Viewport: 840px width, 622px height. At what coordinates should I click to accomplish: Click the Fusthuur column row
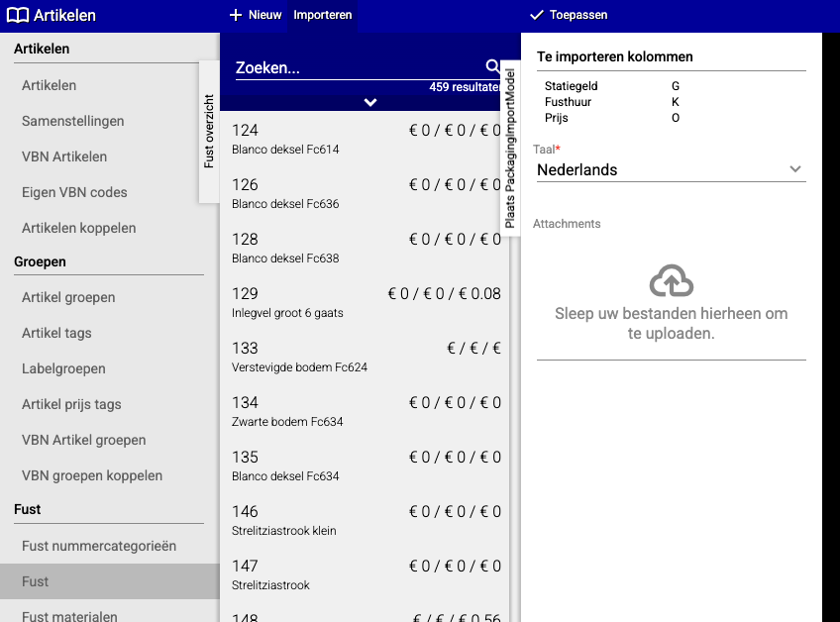coord(612,102)
